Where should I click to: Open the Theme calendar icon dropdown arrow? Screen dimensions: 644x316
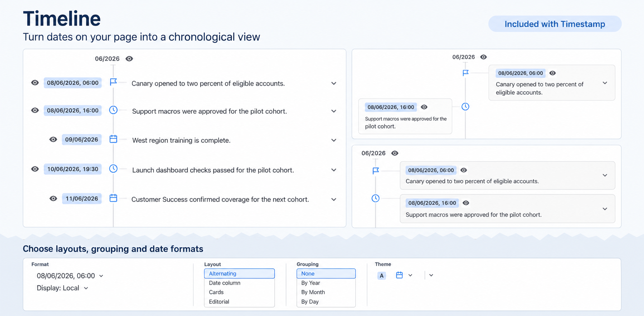pyautogui.click(x=410, y=275)
